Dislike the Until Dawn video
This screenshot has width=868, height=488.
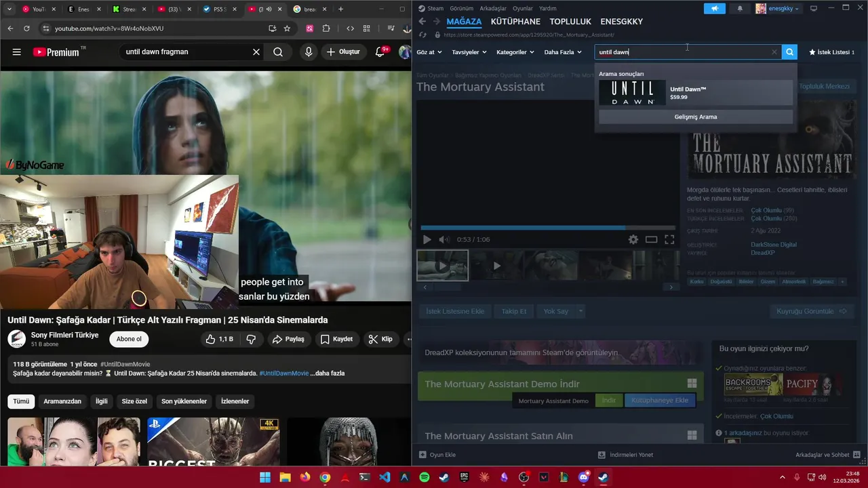[251, 339]
